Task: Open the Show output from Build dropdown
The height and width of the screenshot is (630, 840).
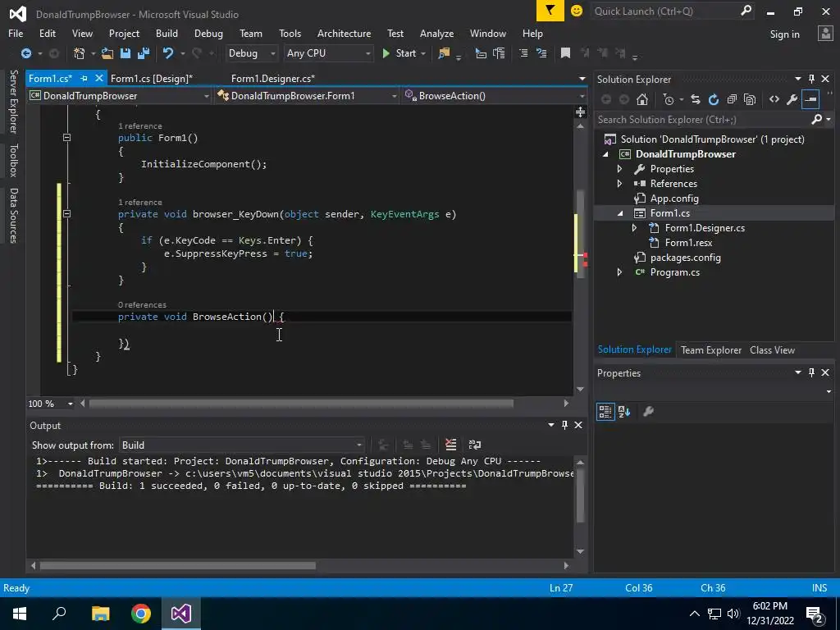Action: (242, 445)
